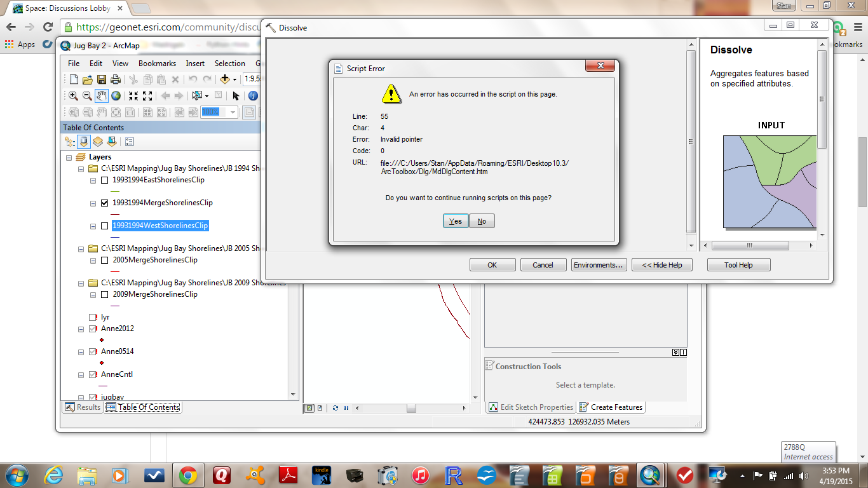The height and width of the screenshot is (488, 868).
Task: Open Table Of Contents options icon
Action: 129,142
